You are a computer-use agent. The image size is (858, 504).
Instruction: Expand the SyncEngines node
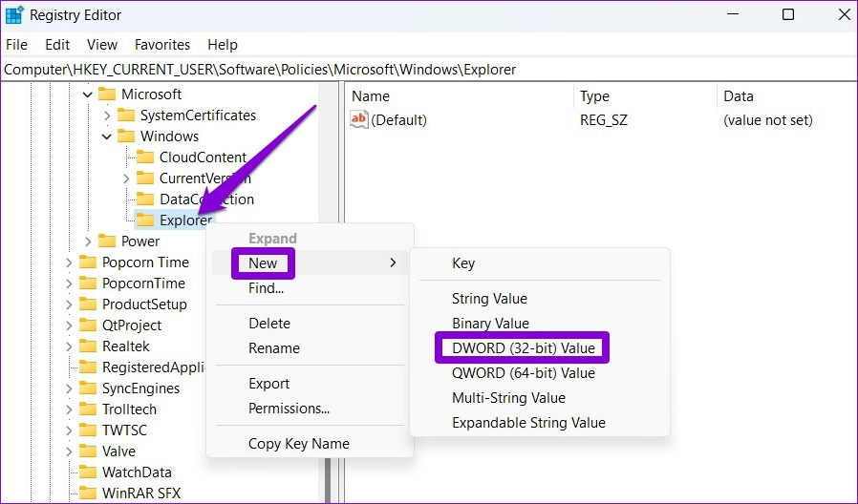[69, 388]
